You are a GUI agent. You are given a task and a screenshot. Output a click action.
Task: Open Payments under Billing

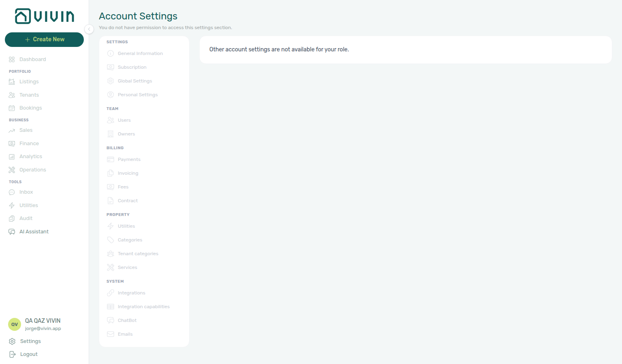coord(129,159)
